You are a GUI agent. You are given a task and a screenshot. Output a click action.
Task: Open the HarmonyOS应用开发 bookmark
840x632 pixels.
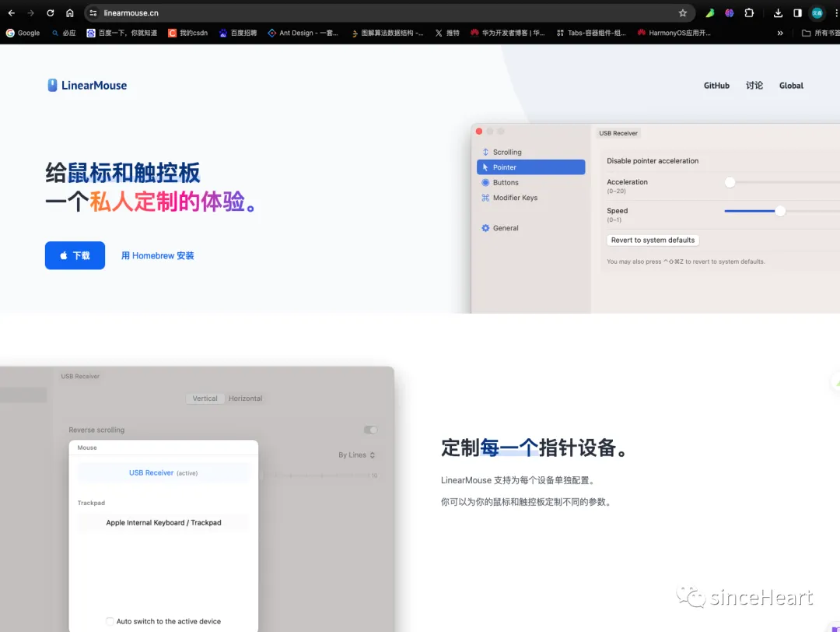[674, 33]
